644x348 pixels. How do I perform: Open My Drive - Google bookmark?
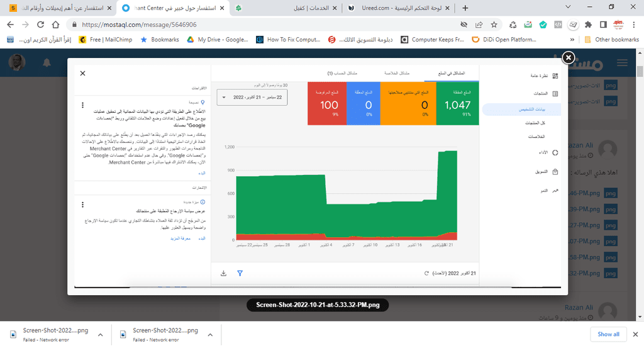(218, 40)
